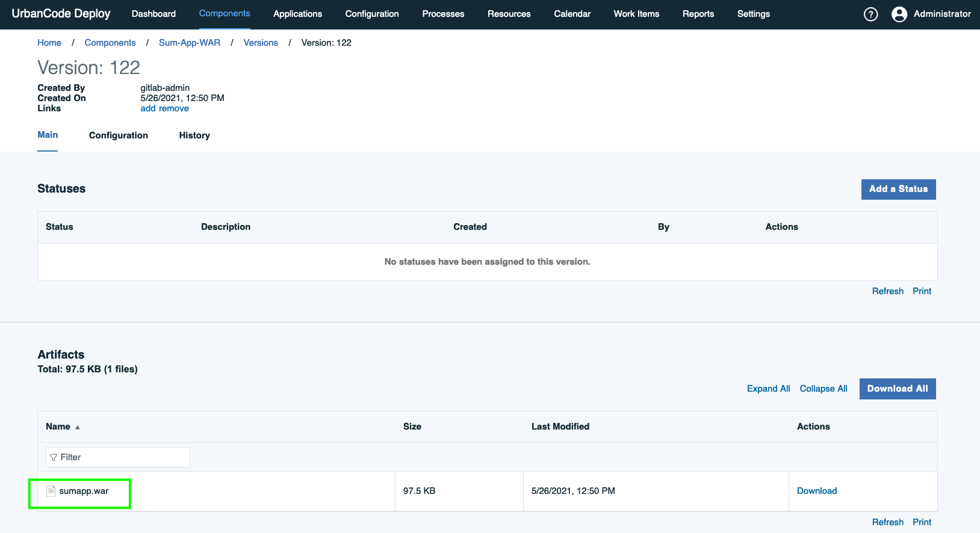Open the Components menu
Screen dimensions: 980x533
pyautogui.click(x=225, y=13)
